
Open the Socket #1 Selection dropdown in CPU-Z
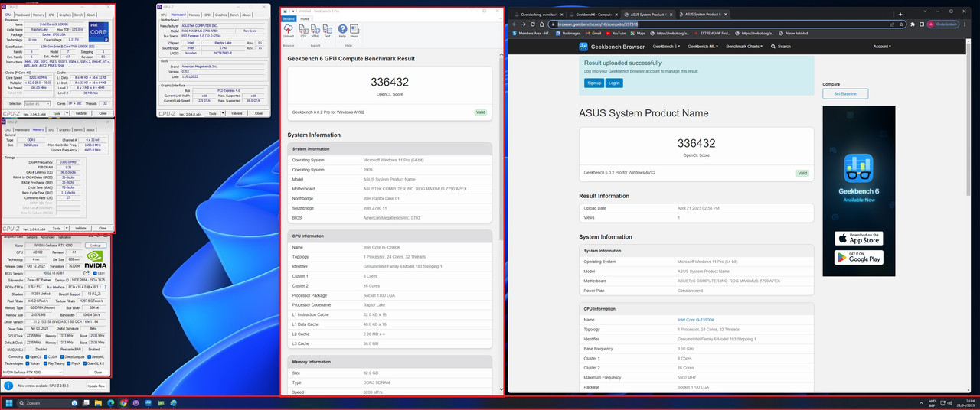click(37, 104)
